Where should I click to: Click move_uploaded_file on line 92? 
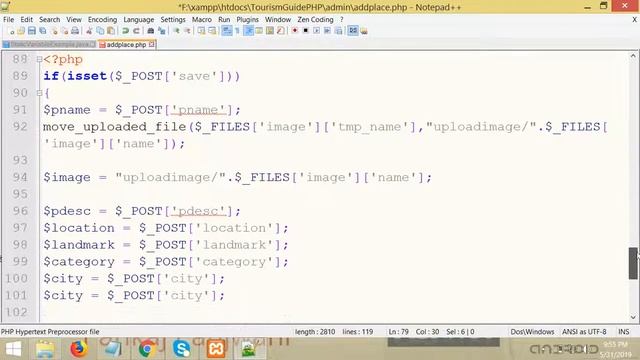pyautogui.click(x=115, y=127)
